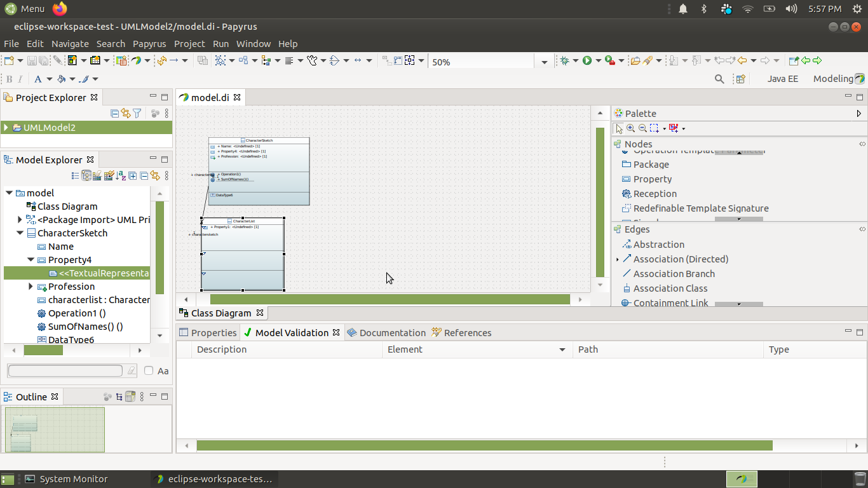Switch to the Properties tab
868x488 pixels.
[x=214, y=332]
